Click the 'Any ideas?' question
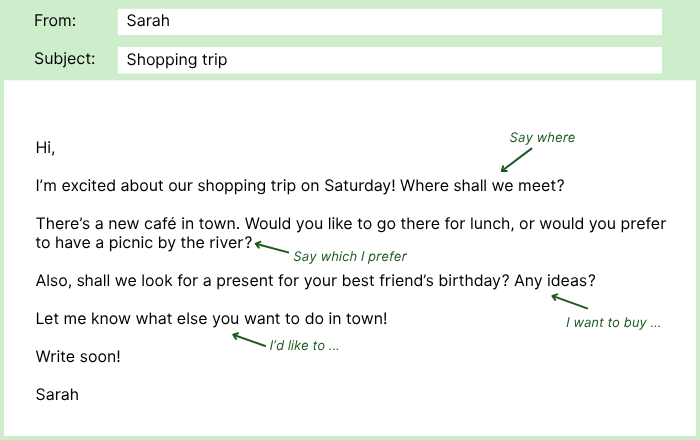Viewport: 700px width, 440px height. pyautogui.click(x=555, y=281)
